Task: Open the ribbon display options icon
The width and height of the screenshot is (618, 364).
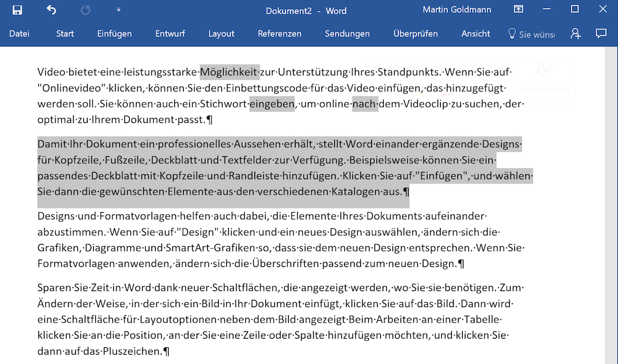Action: (519, 9)
